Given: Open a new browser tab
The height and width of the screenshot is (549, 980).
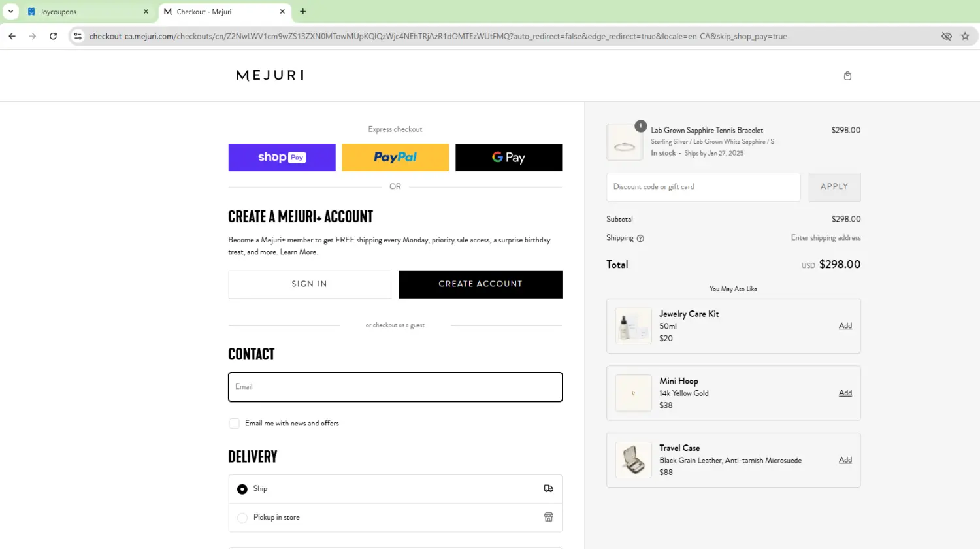Looking at the screenshot, I should (x=302, y=12).
